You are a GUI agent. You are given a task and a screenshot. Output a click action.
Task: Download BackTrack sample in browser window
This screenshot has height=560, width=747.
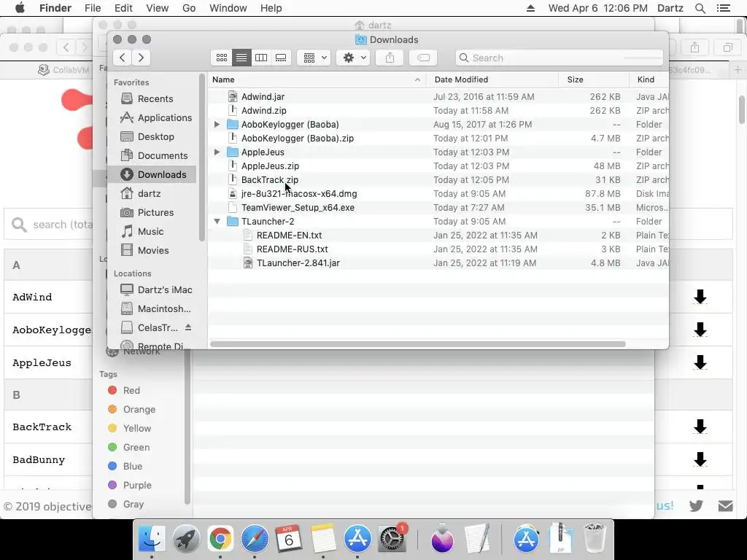click(x=700, y=427)
